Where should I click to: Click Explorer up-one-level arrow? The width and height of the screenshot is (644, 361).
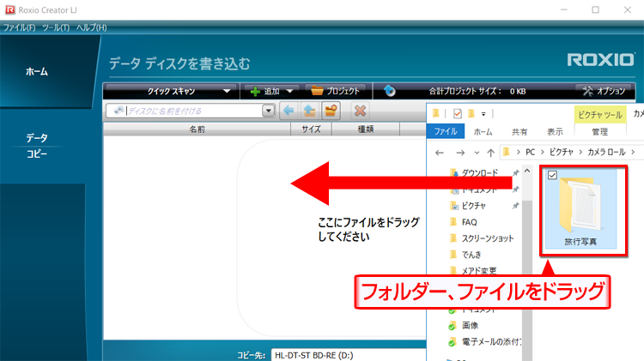[x=490, y=153]
